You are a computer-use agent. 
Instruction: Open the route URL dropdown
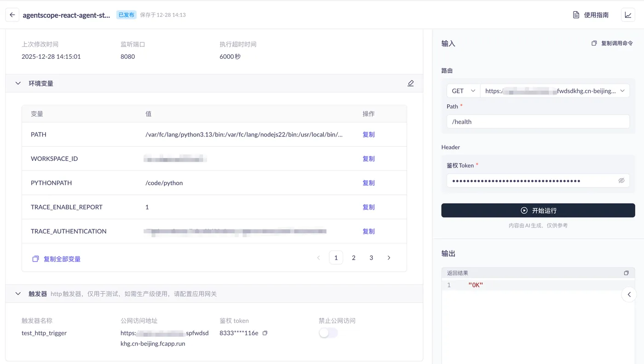pos(555,91)
